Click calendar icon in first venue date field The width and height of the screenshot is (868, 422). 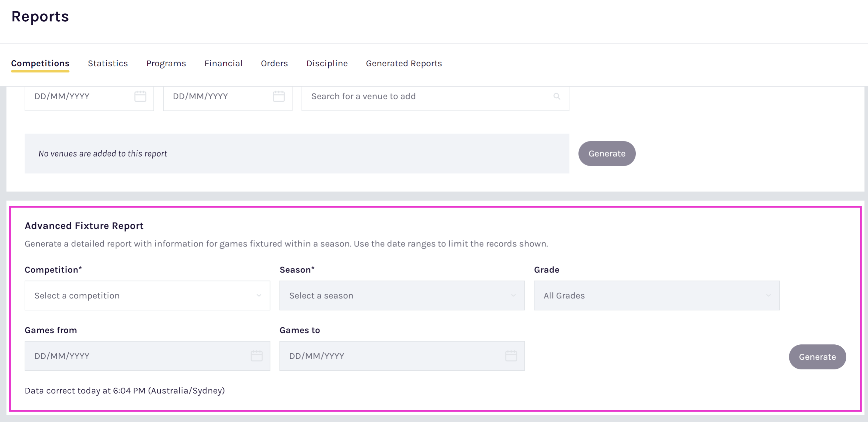coord(140,96)
